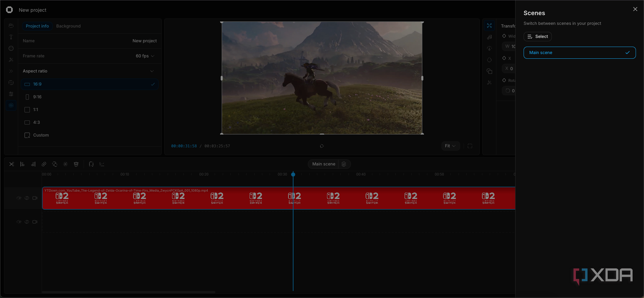644x298 pixels.
Task: Click the scenes layers icon beside Main scene
Action: click(x=344, y=164)
